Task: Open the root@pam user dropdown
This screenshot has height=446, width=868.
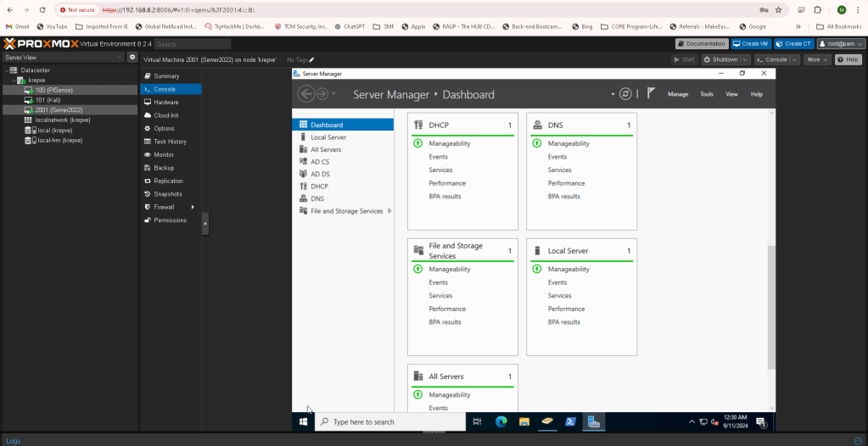Action: pyautogui.click(x=840, y=43)
